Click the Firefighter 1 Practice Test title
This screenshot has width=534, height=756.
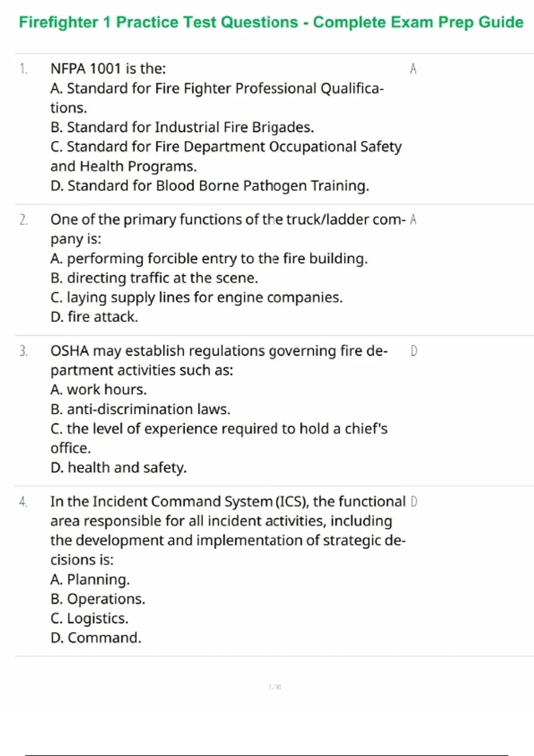pyautogui.click(x=271, y=22)
